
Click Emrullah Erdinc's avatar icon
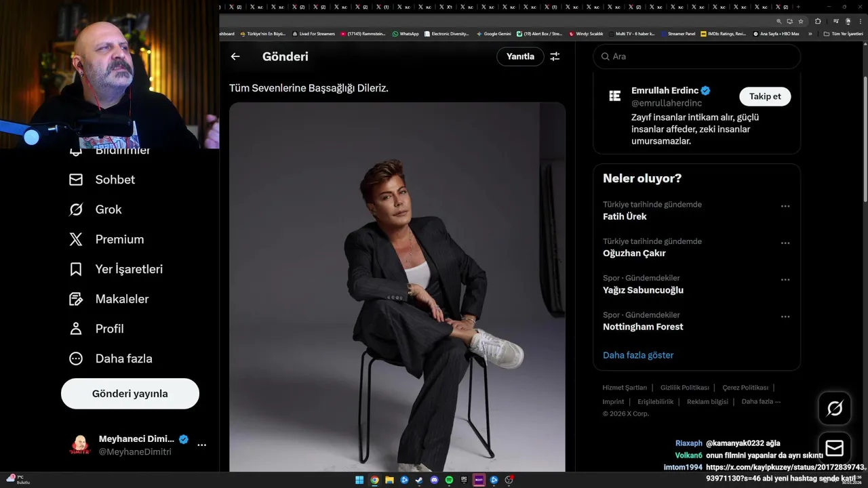coord(614,96)
